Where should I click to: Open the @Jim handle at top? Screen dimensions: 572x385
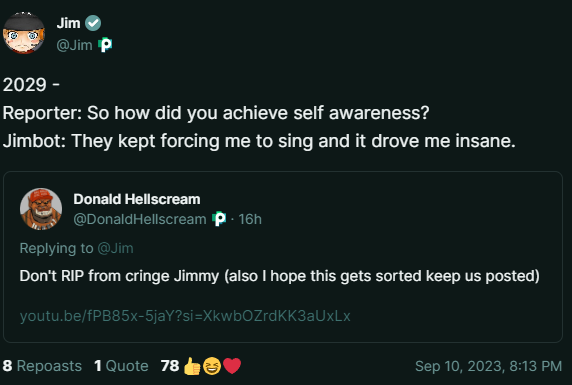[74, 45]
